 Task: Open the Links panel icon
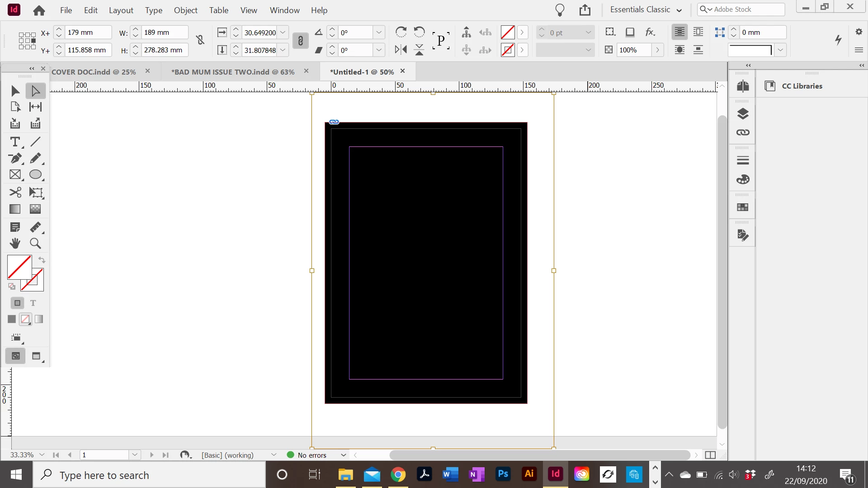[x=743, y=132]
